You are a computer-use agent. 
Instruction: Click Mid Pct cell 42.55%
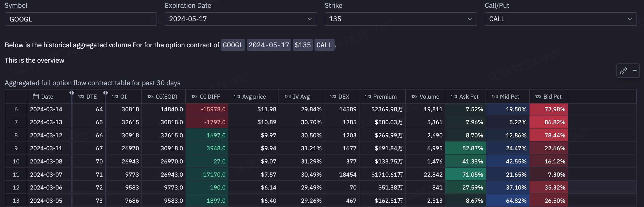[x=508, y=161]
